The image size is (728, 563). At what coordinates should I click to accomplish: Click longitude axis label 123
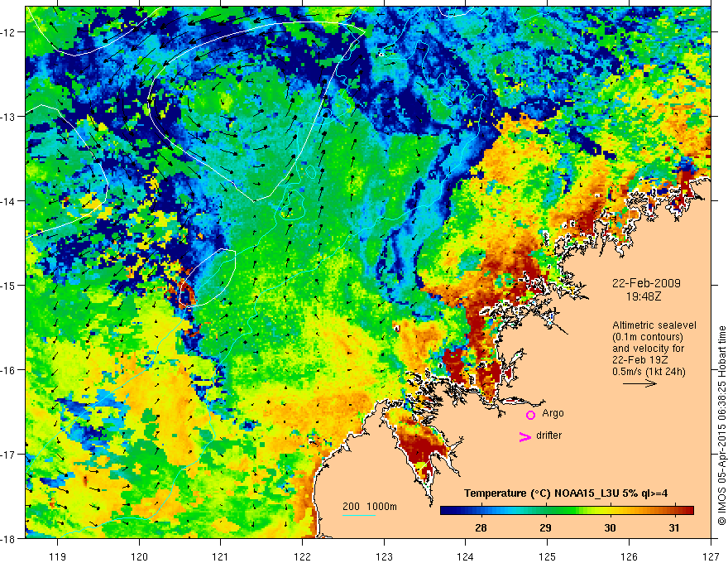pyautogui.click(x=384, y=556)
